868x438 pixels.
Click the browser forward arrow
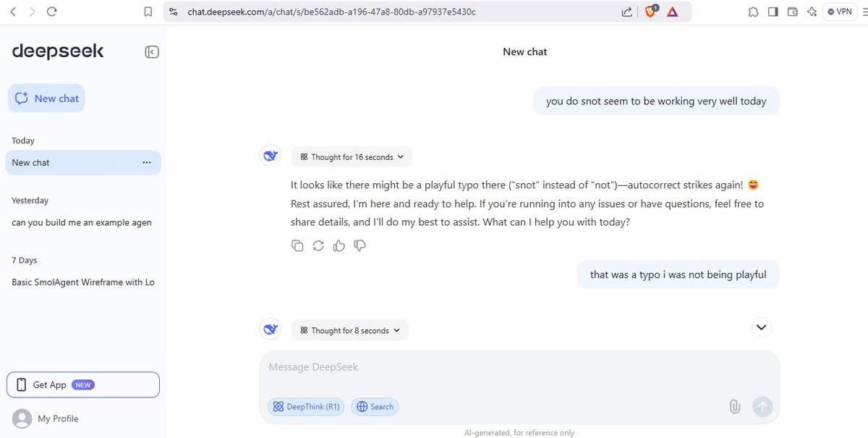(x=32, y=12)
